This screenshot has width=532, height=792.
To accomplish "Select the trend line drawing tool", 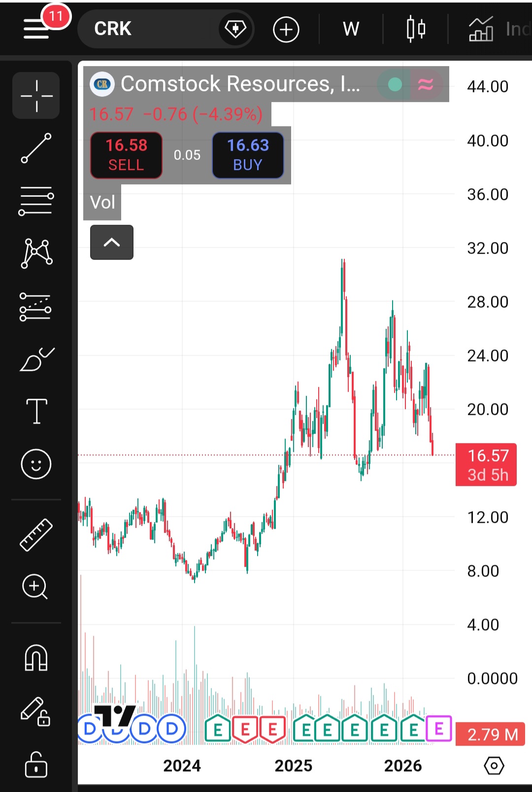I will (x=36, y=148).
